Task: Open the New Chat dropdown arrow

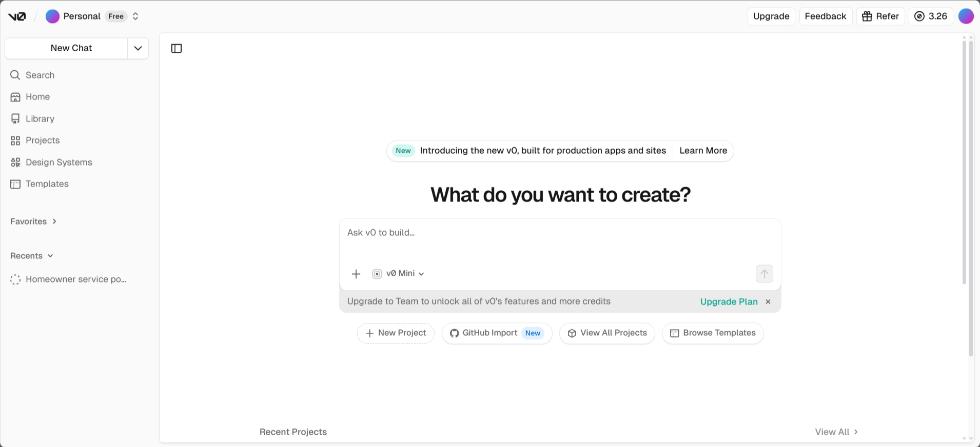Action: [138, 48]
